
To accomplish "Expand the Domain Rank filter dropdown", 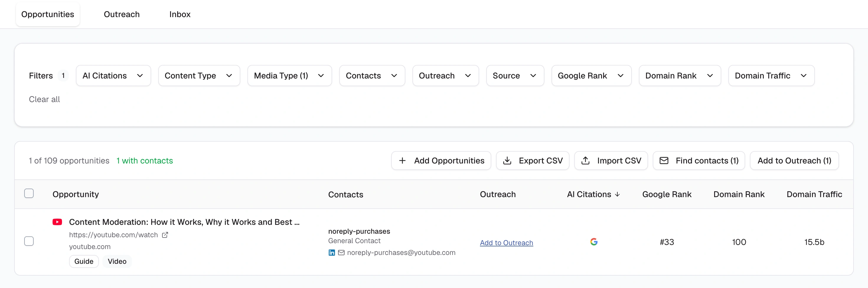I will pyautogui.click(x=680, y=76).
